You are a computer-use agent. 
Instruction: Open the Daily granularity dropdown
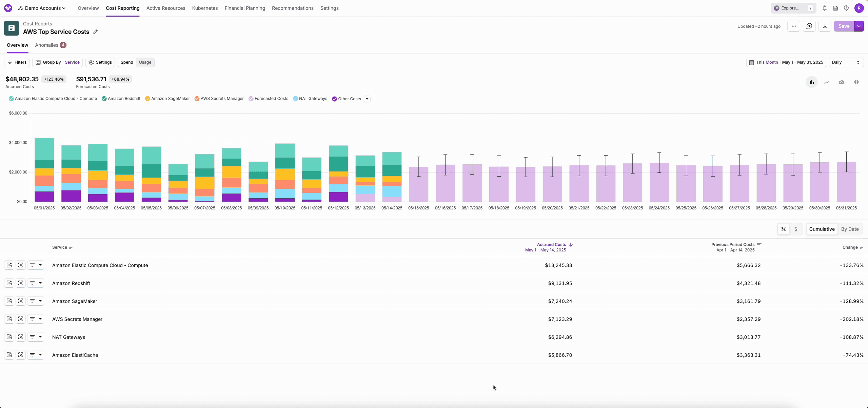click(846, 62)
